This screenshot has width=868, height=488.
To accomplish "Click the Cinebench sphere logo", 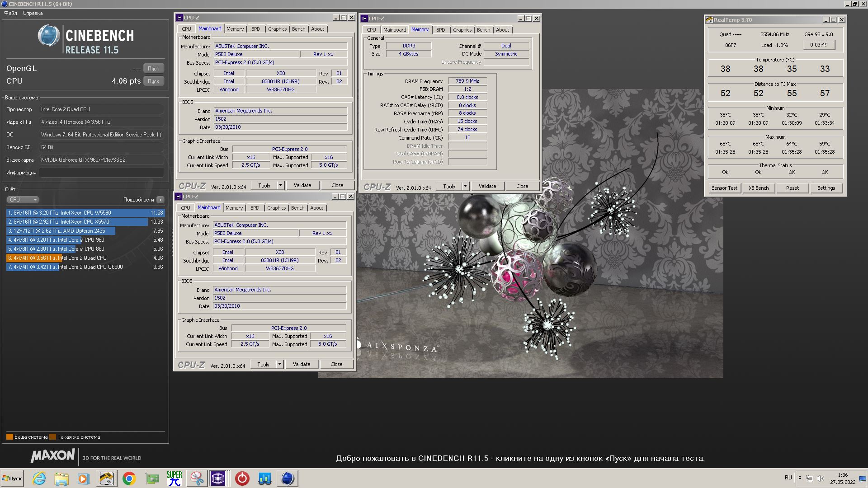I will tap(48, 36).
